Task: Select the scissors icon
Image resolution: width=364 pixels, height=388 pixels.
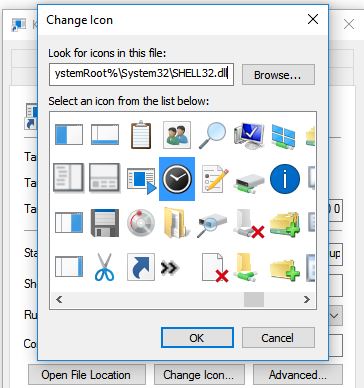Action: pyautogui.click(x=104, y=267)
